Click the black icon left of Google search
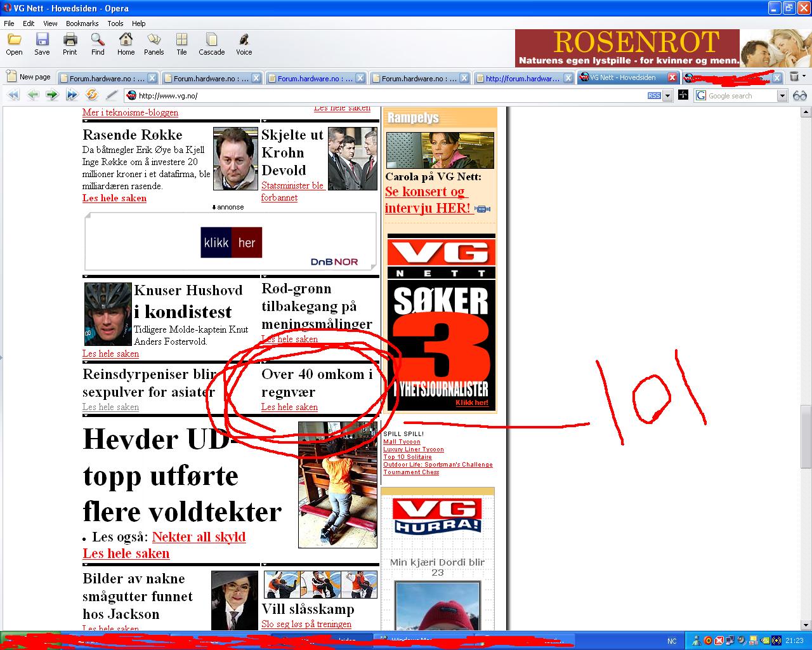Screen dimensions: 812x650 pyautogui.click(x=683, y=95)
